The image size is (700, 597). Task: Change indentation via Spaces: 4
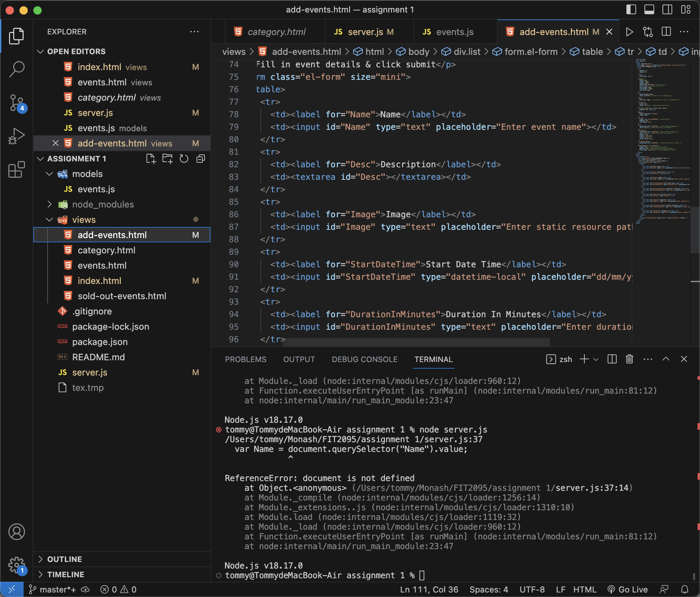(x=489, y=589)
